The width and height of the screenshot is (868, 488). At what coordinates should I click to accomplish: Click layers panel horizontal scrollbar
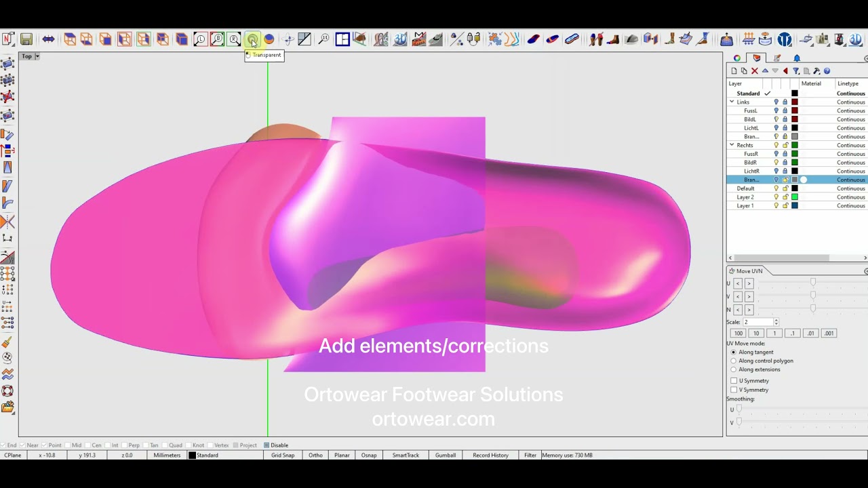click(x=781, y=258)
